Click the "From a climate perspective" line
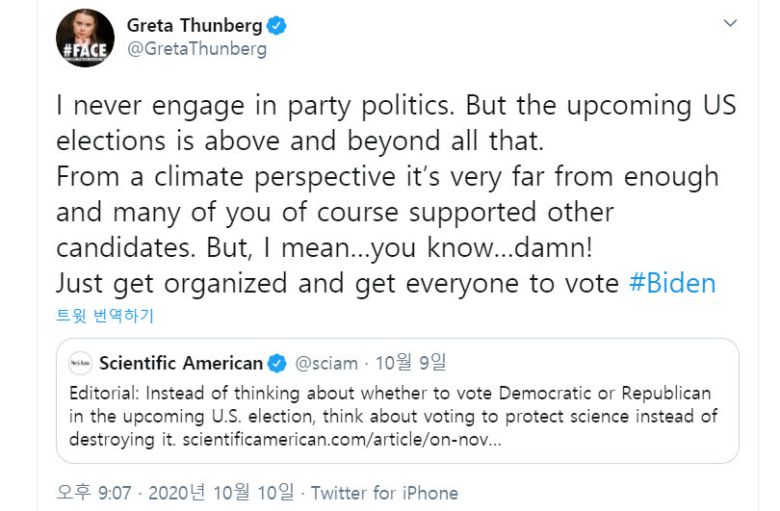This screenshot has height=511, width=780. [387, 177]
